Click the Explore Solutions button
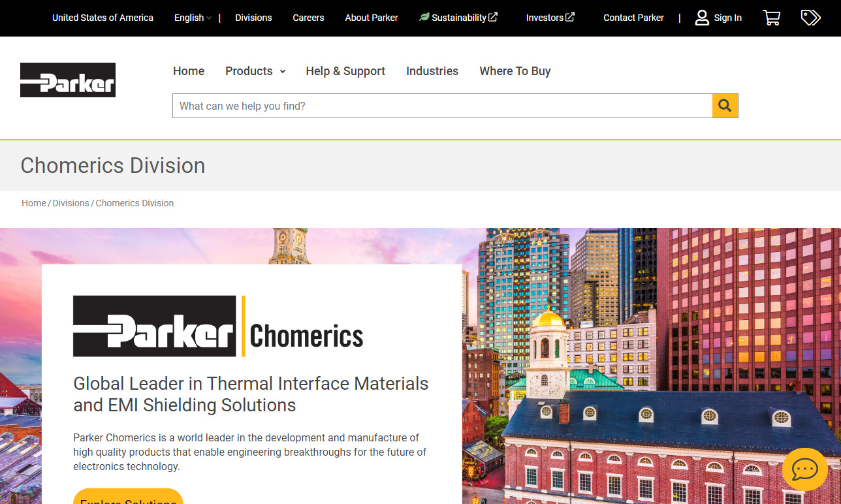Image resolution: width=841 pixels, height=504 pixels. 128,499
